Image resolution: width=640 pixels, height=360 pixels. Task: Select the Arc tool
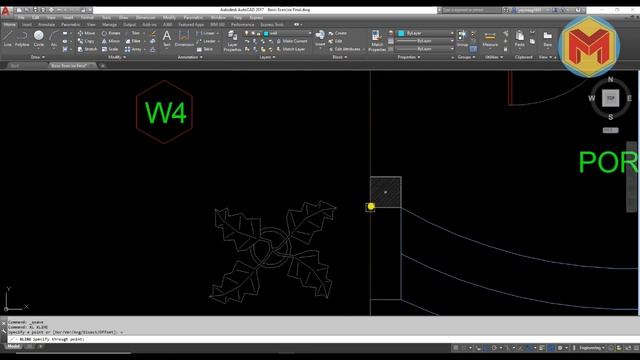pos(54,39)
